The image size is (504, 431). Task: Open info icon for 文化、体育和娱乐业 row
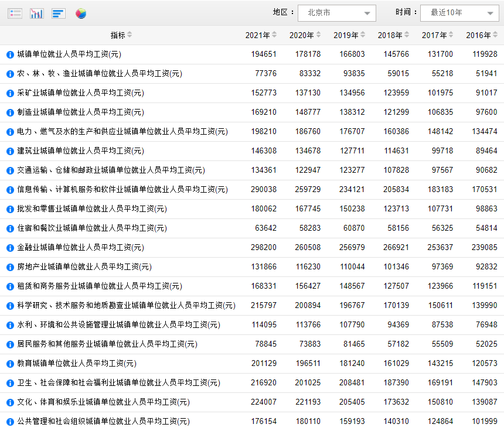click(11, 402)
